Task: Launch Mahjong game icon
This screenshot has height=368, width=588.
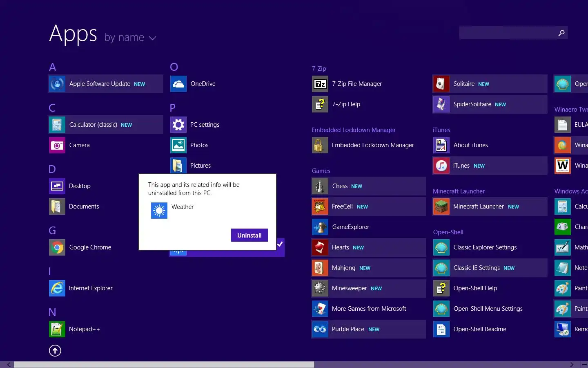Action: [x=320, y=268]
